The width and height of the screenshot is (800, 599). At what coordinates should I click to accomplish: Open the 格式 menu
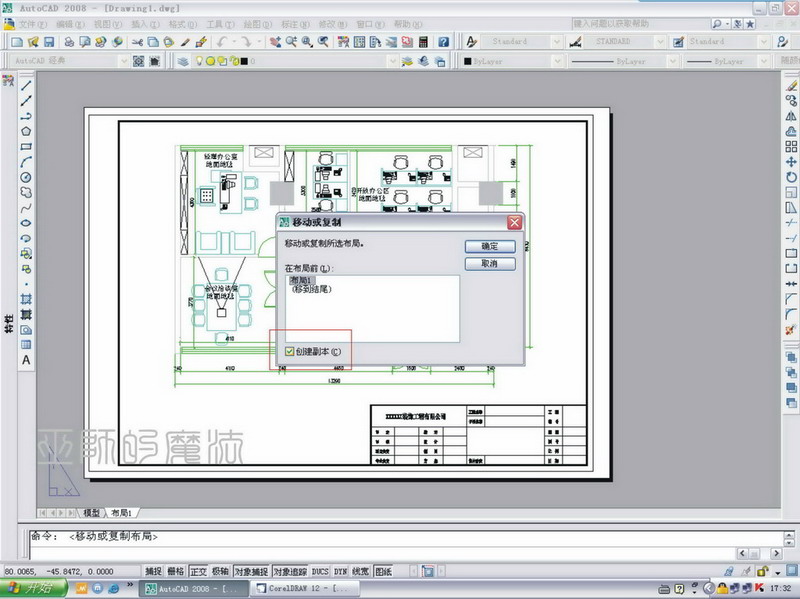183,24
